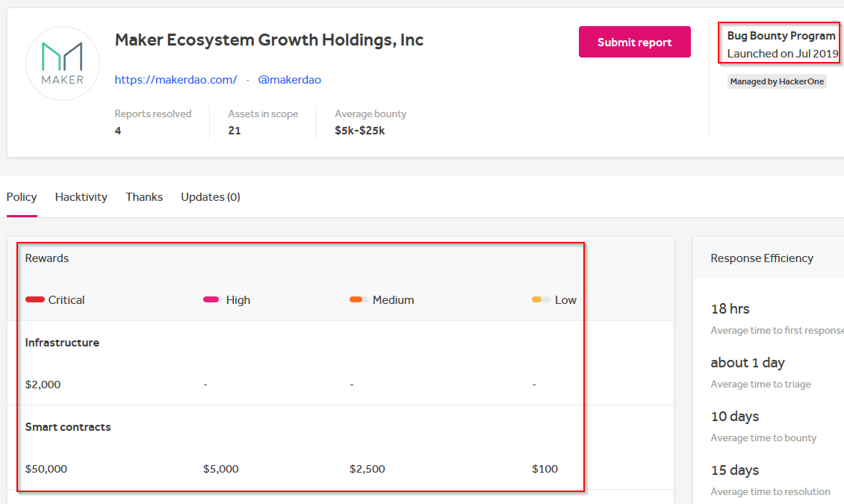844x504 pixels.
Task: Click the Assets in scope label
Action: click(x=263, y=113)
